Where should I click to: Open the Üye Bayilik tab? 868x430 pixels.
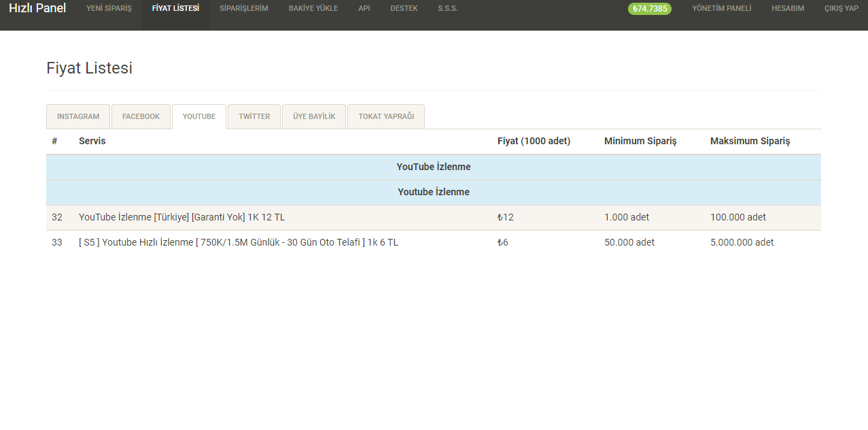314,116
